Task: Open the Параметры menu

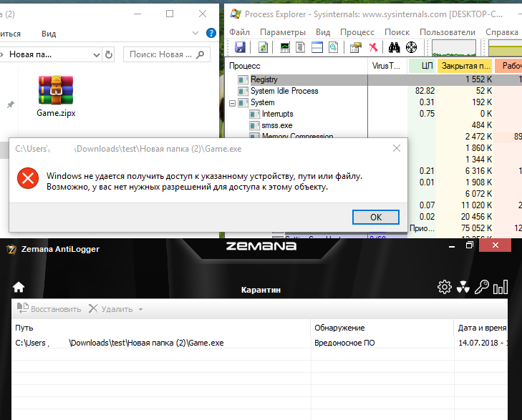Action: click(x=283, y=32)
